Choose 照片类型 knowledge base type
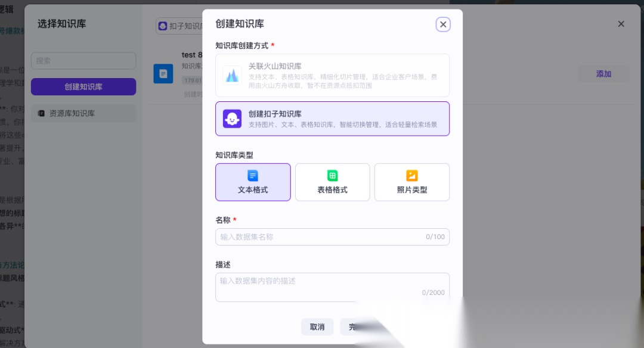The image size is (644, 348). click(x=412, y=182)
